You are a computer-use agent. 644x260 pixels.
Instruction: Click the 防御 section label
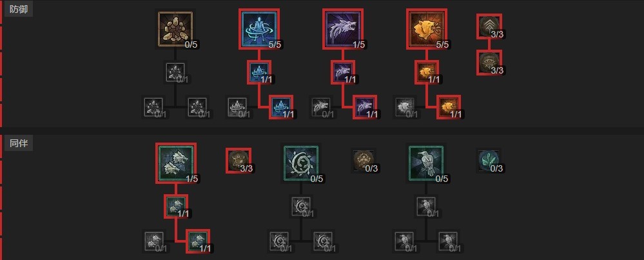pyautogui.click(x=19, y=9)
